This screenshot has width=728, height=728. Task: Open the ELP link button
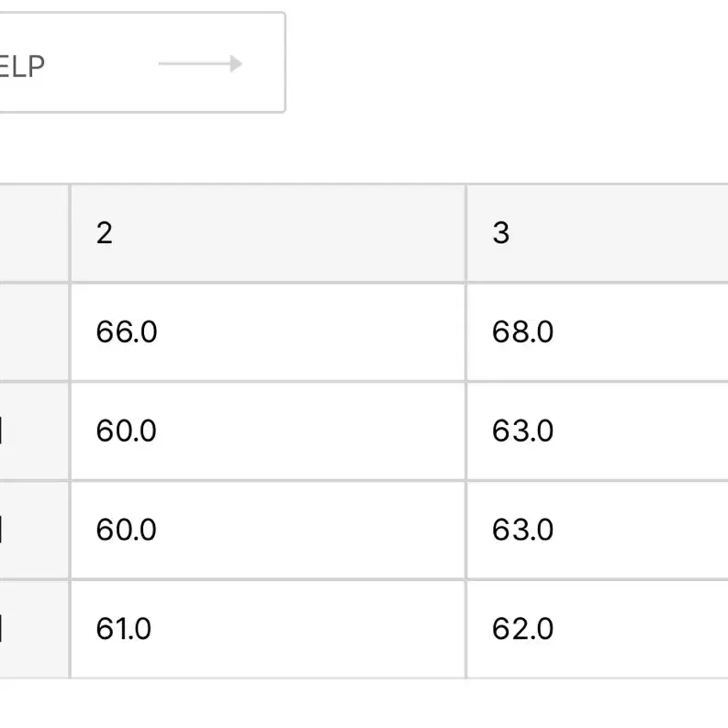coord(142,62)
